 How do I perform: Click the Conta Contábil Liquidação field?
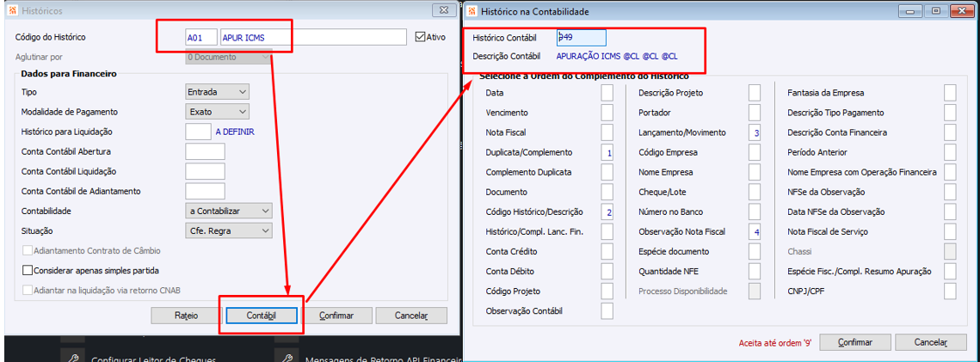(x=205, y=171)
